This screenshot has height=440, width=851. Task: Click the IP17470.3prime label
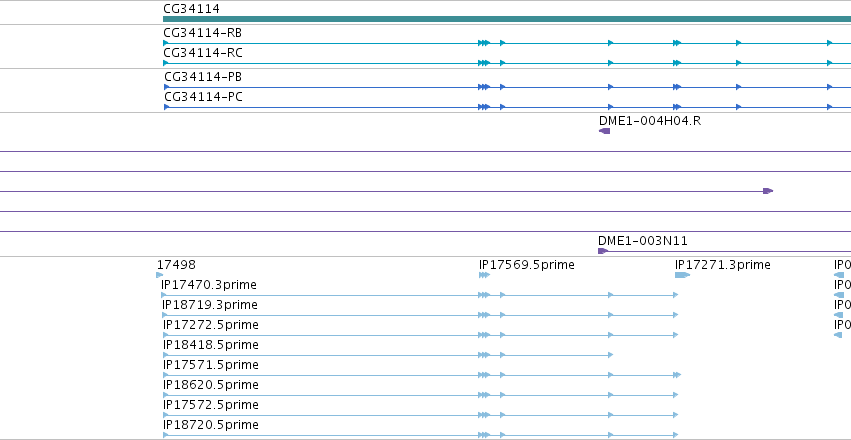tap(209, 285)
